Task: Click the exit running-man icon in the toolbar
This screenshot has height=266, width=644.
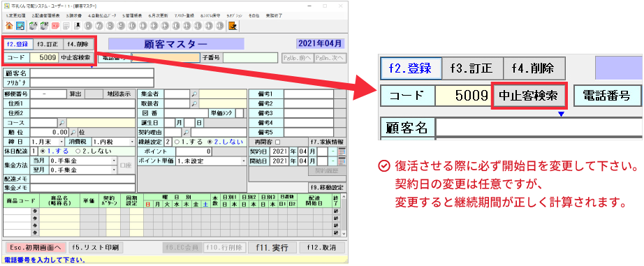Action: (x=232, y=26)
